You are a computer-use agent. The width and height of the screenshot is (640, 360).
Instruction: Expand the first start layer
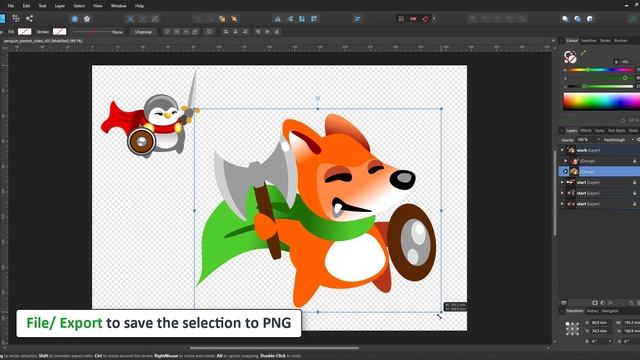pos(562,182)
